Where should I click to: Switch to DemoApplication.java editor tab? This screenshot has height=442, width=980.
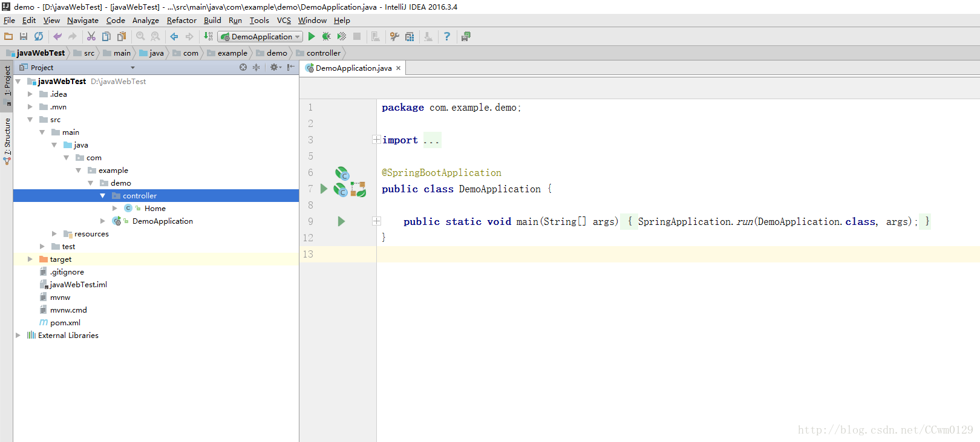coord(353,68)
